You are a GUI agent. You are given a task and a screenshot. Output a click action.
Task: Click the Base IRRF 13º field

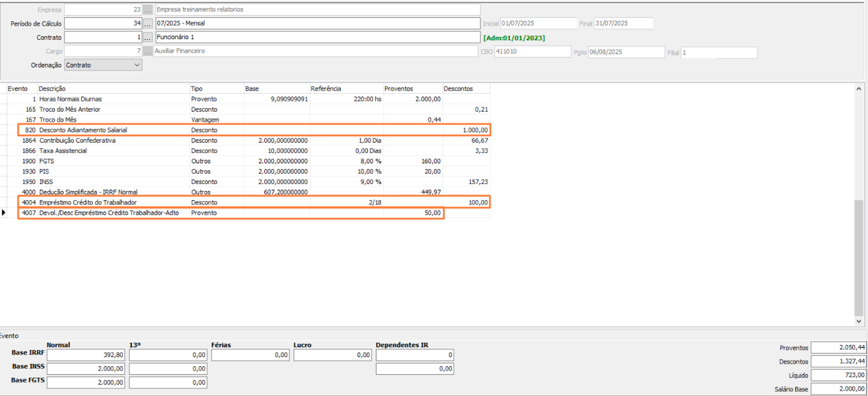(168, 355)
